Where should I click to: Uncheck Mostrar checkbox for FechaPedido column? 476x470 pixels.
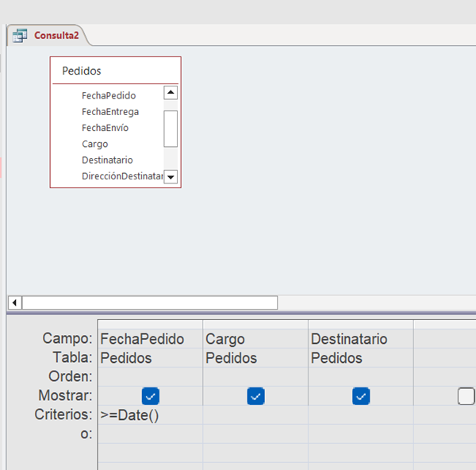[151, 395]
